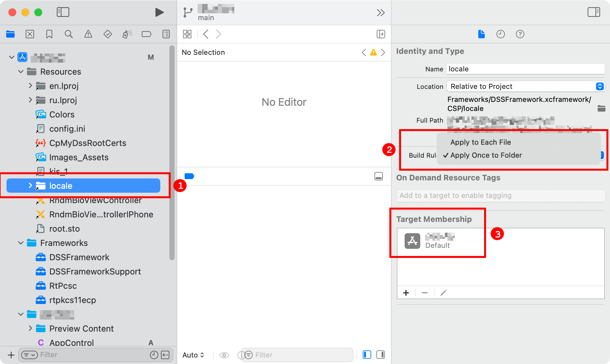The width and height of the screenshot is (610, 364).
Task: Open the Find navigator magnifier icon
Action: [x=68, y=34]
